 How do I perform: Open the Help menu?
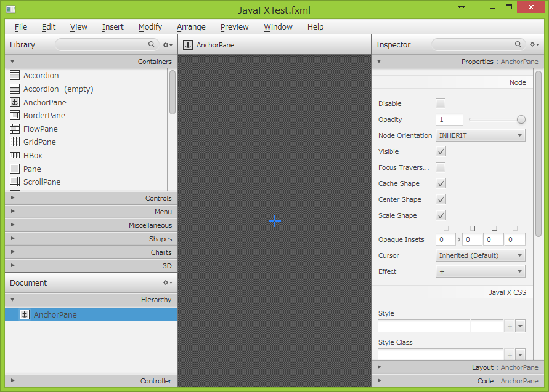pos(315,26)
